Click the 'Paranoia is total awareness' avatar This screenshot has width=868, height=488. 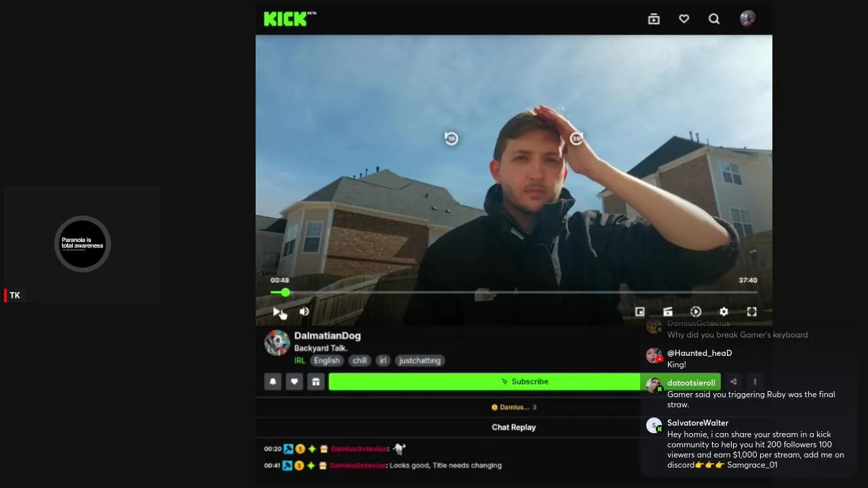(83, 244)
